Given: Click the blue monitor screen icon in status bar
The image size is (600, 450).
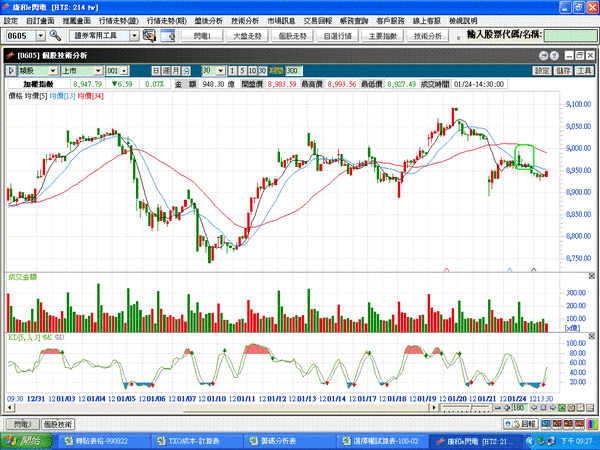Looking at the screenshot, I should coord(546,424).
